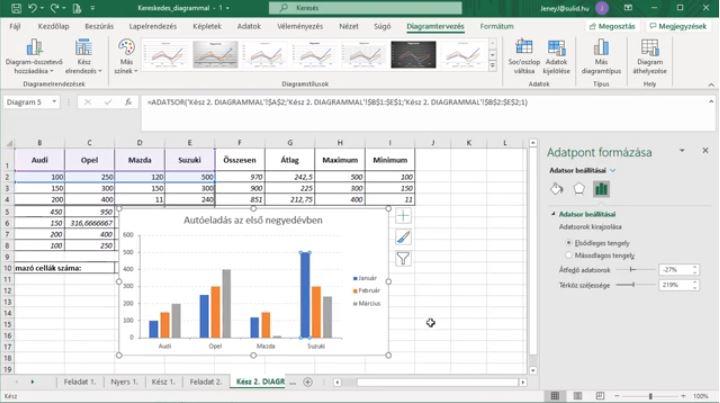Click the Sor/oszlop váltása icon
720x403 pixels.
pyautogui.click(x=523, y=57)
